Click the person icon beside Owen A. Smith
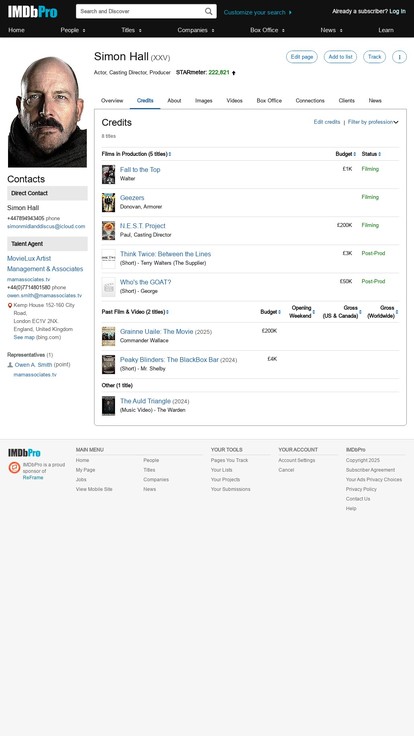This screenshot has width=414, height=736. (10, 365)
